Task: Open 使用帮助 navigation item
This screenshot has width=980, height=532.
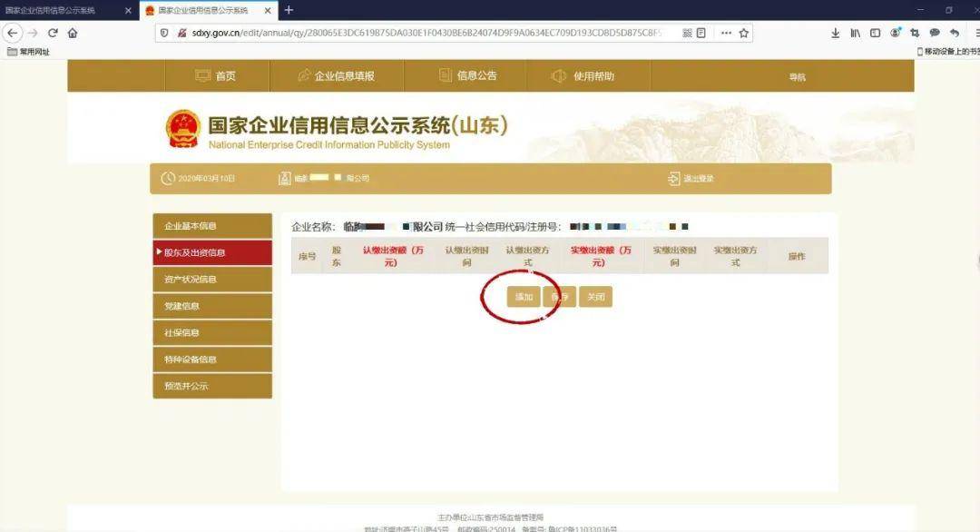Action: tap(583, 76)
